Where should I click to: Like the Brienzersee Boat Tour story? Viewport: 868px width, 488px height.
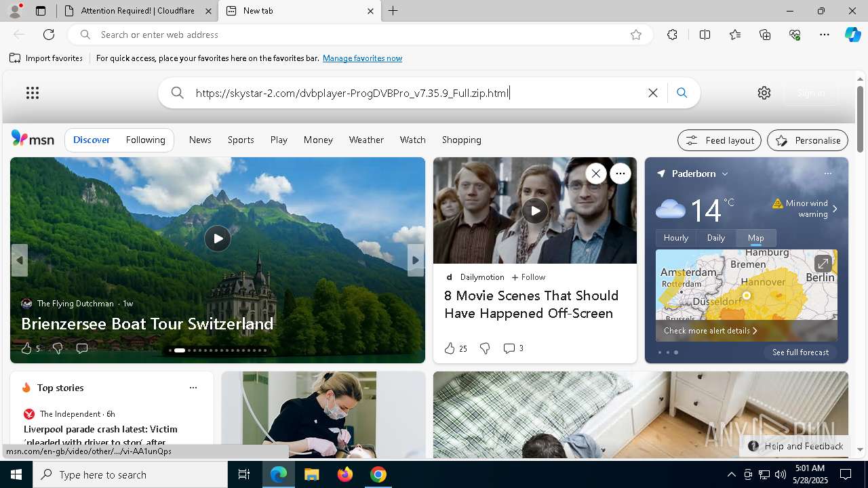[26, 348]
